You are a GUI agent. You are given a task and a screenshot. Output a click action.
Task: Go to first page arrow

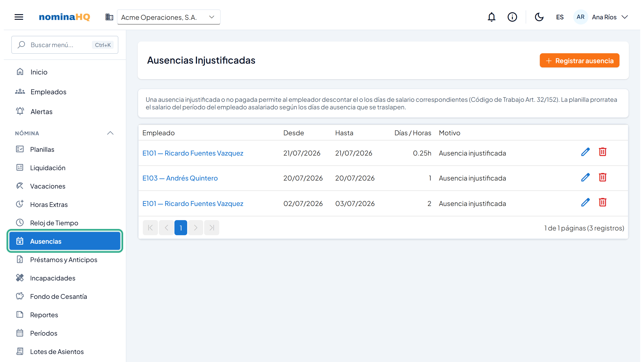pyautogui.click(x=150, y=228)
